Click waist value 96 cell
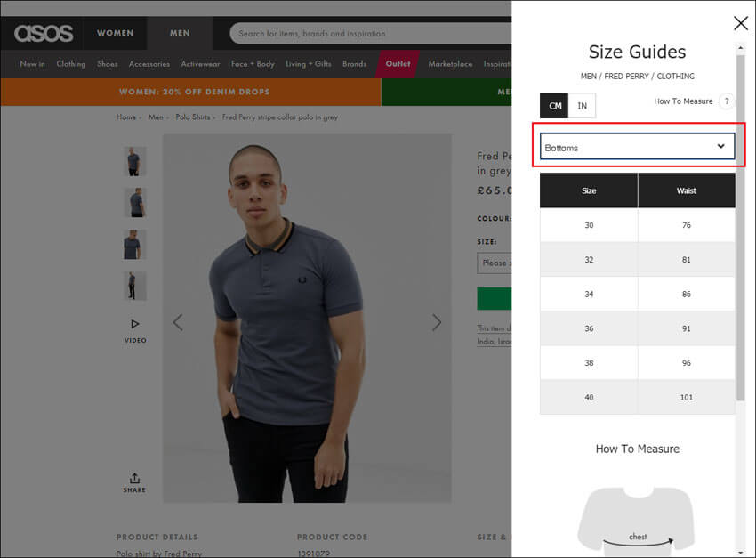This screenshot has height=558, width=756. (x=687, y=363)
